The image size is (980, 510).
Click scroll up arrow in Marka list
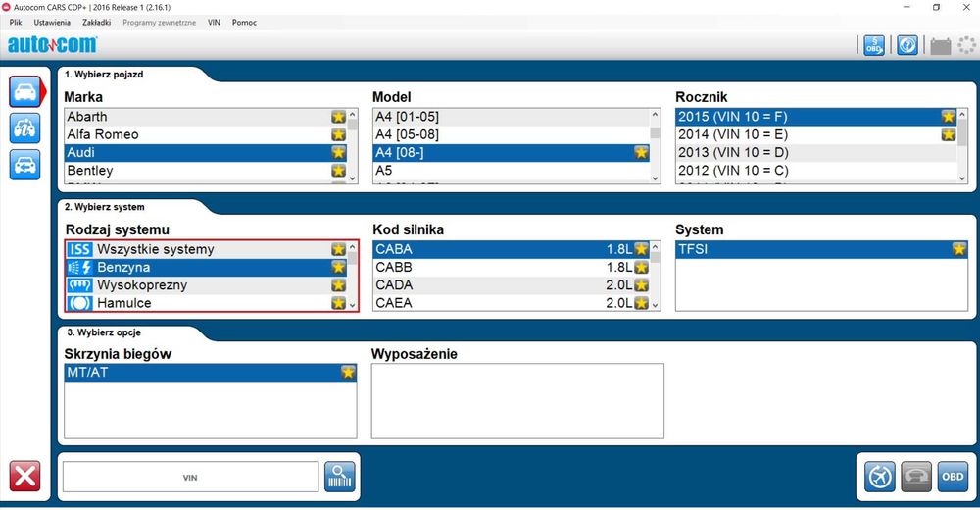tap(353, 114)
